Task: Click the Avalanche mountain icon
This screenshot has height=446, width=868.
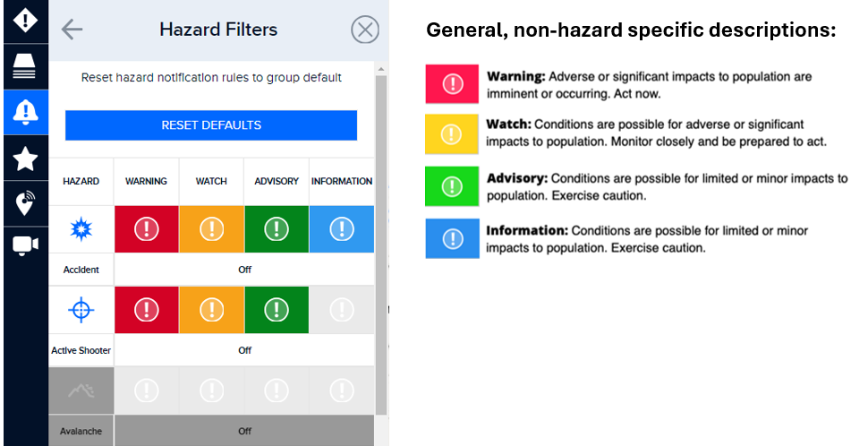Action: [x=81, y=390]
